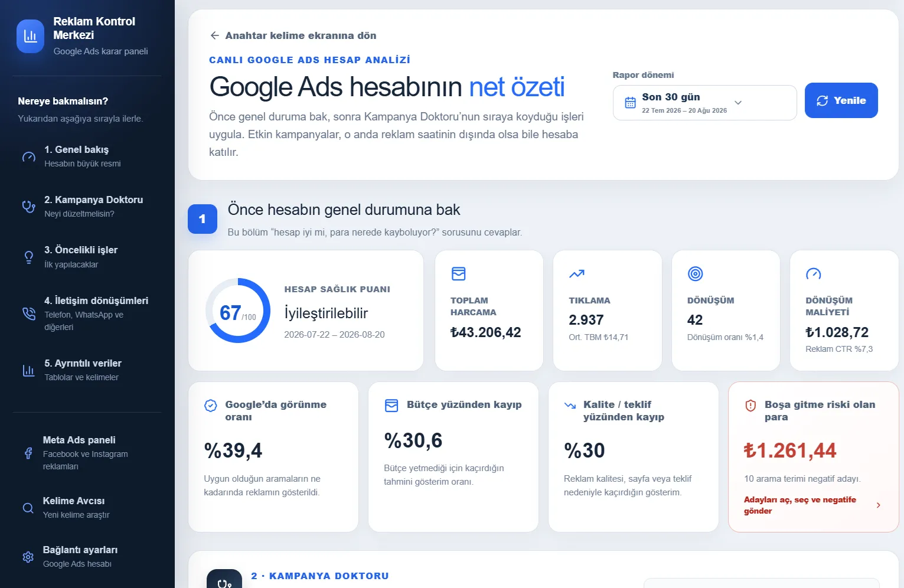Click the %39,4 görünme oranı value

tap(233, 451)
